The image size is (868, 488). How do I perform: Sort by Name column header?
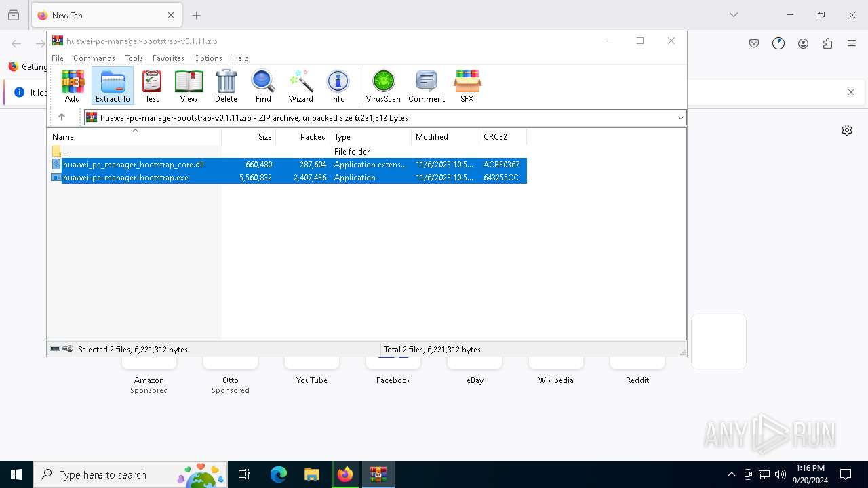pyautogui.click(x=134, y=137)
